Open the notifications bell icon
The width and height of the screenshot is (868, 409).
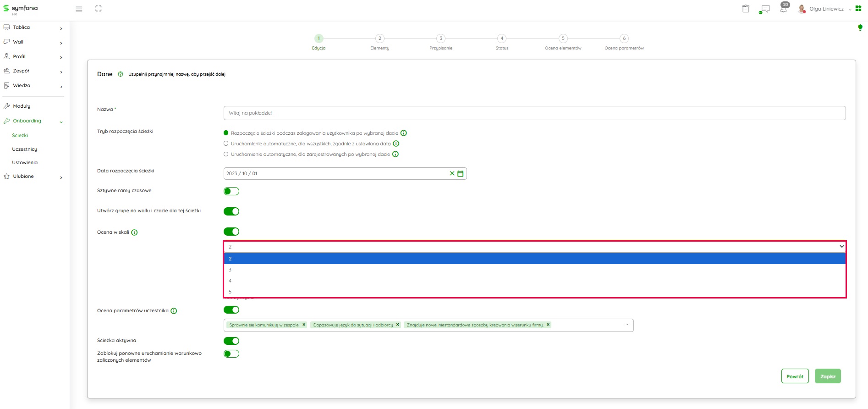point(783,9)
